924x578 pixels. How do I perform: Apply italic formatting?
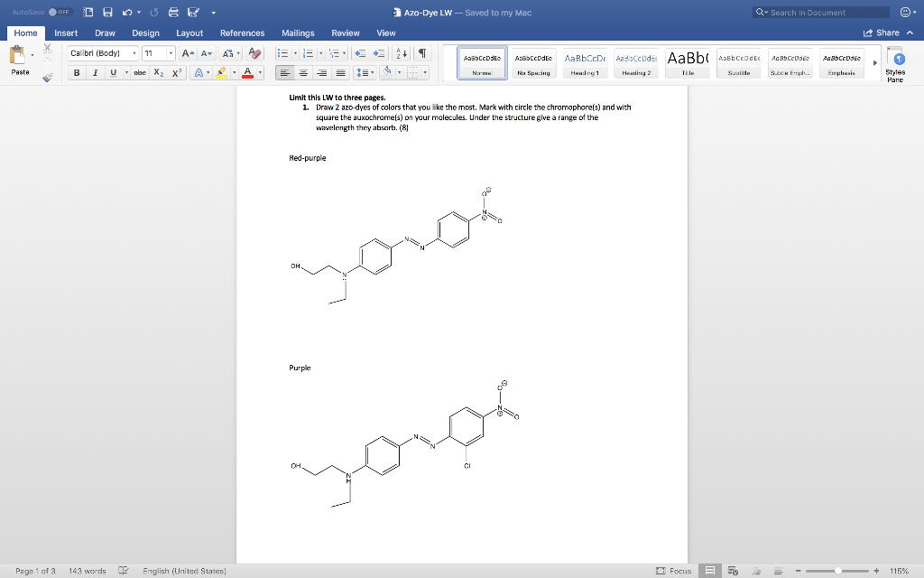(x=96, y=72)
